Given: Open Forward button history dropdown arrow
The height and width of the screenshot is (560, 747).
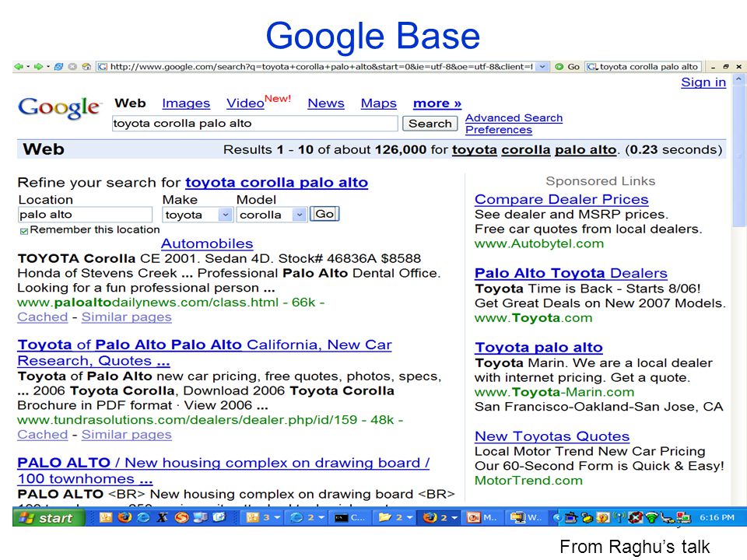Looking at the screenshot, I should (x=48, y=67).
